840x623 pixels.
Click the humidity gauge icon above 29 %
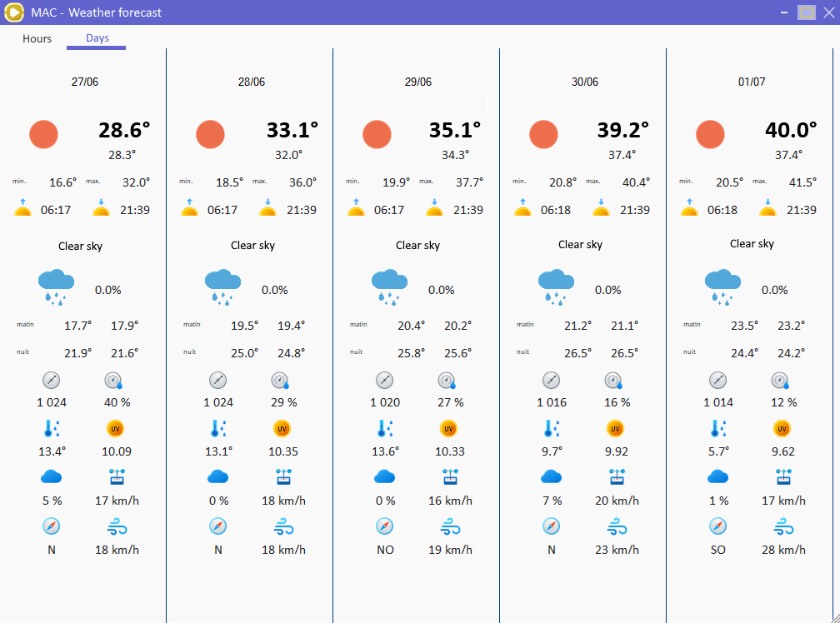[280, 381]
